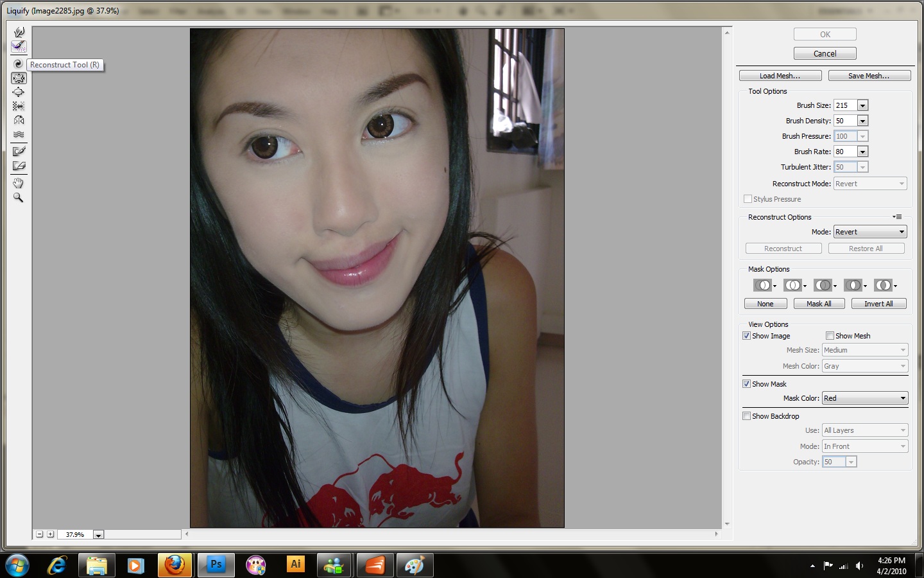Open the Brush Rate dropdown arrow
This screenshot has width=924, height=578.
pos(862,152)
